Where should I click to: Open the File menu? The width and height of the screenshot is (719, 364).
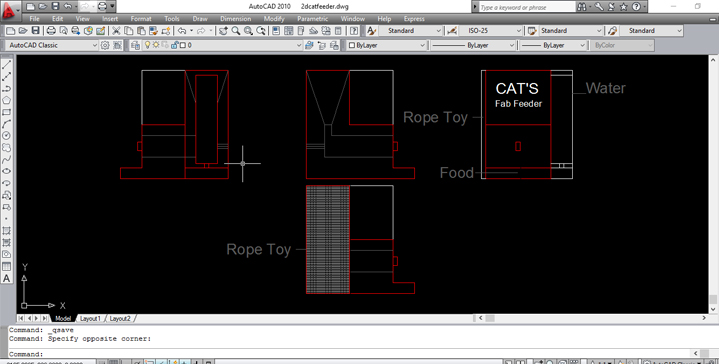(x=34, y=19)
